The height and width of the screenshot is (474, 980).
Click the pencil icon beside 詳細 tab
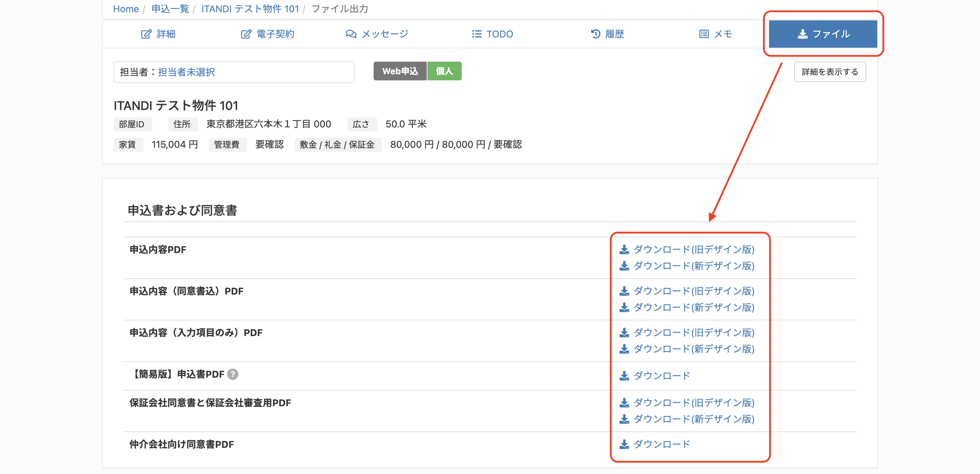[x=146, y=34]
